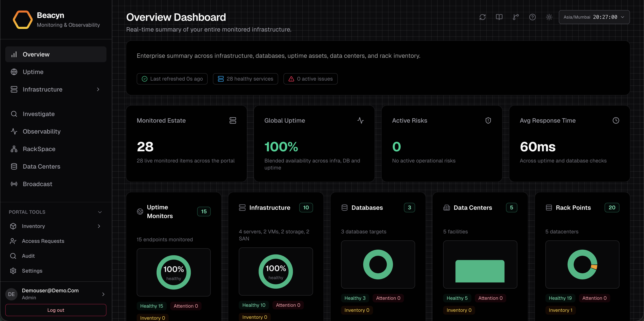The width and height of the screenshot is (644, 321).
Task: Click the Overview Dashboard heading
Action: (176, 17)
